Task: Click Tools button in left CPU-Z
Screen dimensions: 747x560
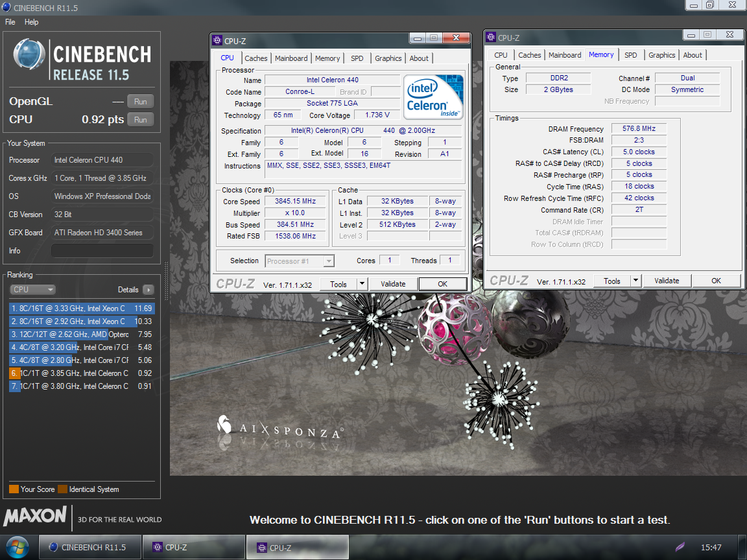Action: (338, 284)
